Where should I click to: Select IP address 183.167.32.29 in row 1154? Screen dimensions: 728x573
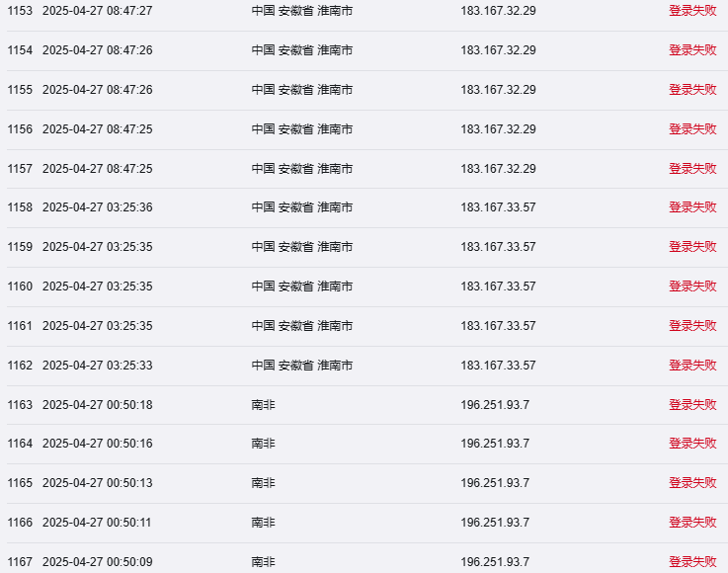tap(498, 50)
